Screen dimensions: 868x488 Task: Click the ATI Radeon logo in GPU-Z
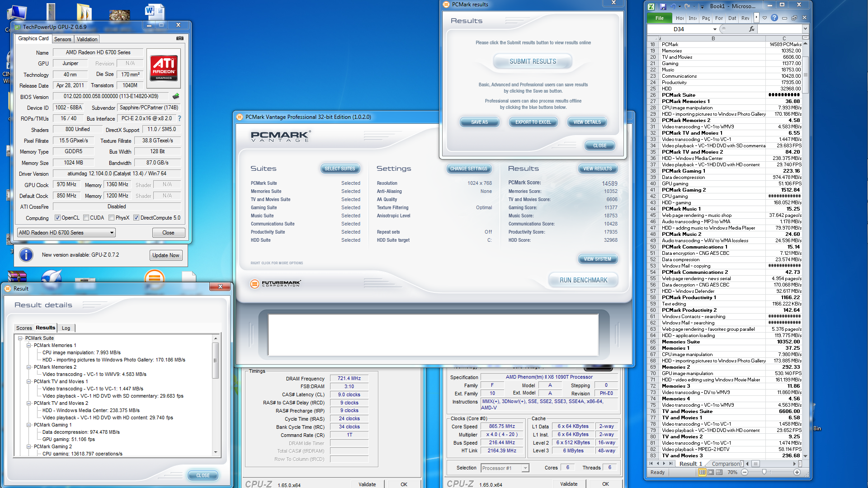(x=164, y=68)
